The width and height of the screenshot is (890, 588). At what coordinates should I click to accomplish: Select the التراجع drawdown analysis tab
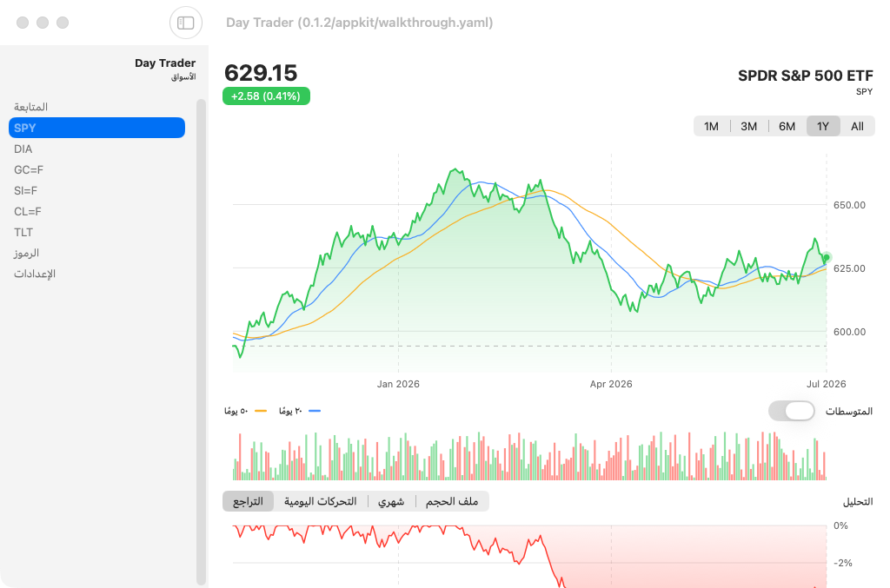[248, 501]
